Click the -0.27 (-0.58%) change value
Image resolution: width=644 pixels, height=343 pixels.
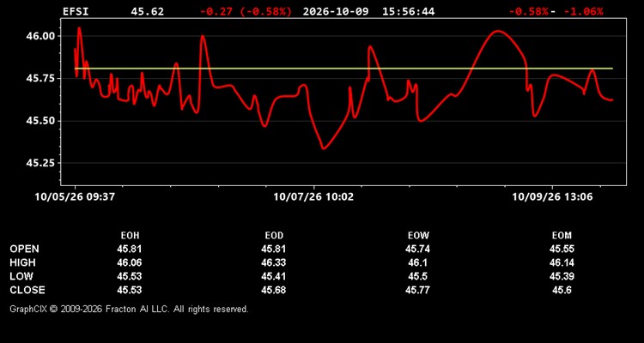tap(246, 11)
